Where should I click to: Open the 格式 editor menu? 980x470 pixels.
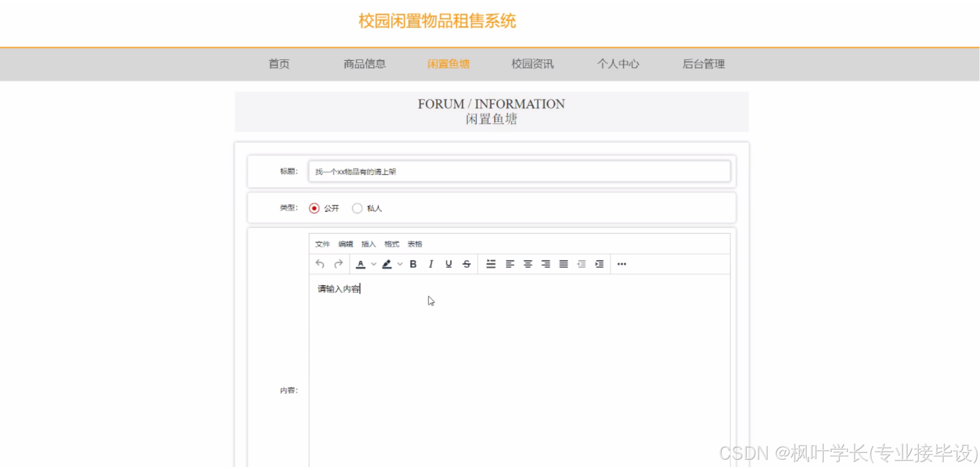[392, 244]
